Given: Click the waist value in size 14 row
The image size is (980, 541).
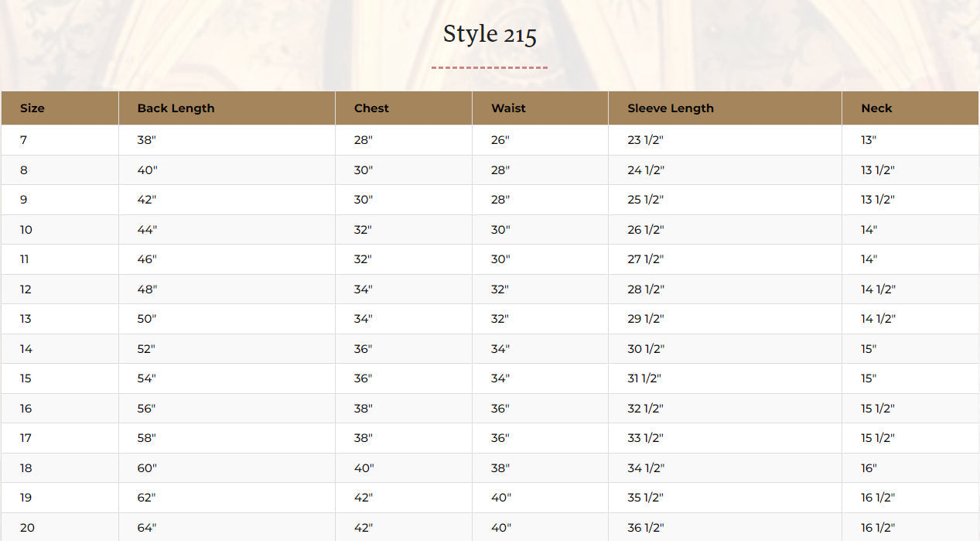Looking at the screenshot, I should pos(500,349).
